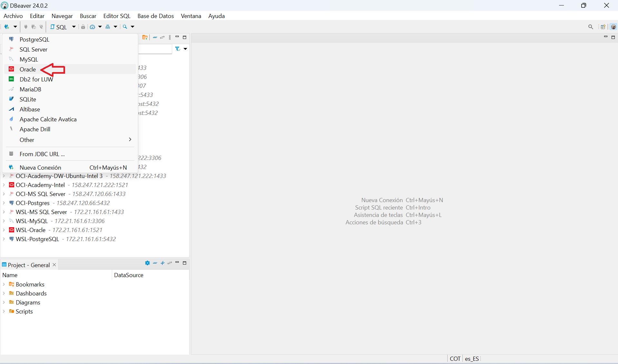Open the Ayuda menu

pos(216,16)
